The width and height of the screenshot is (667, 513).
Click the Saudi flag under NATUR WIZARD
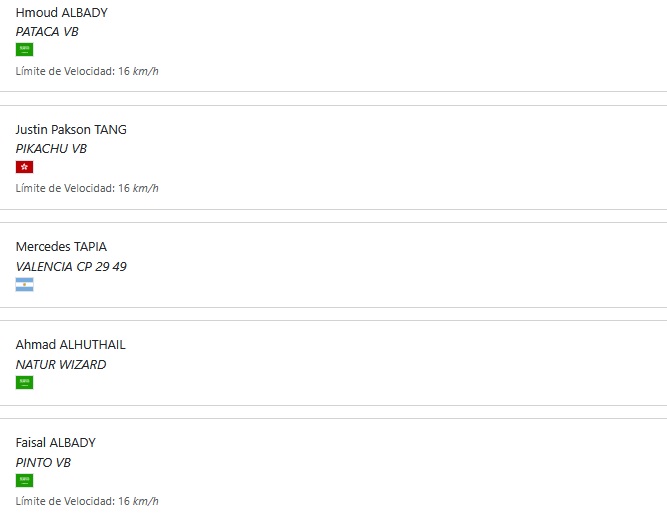coord(24,382)
